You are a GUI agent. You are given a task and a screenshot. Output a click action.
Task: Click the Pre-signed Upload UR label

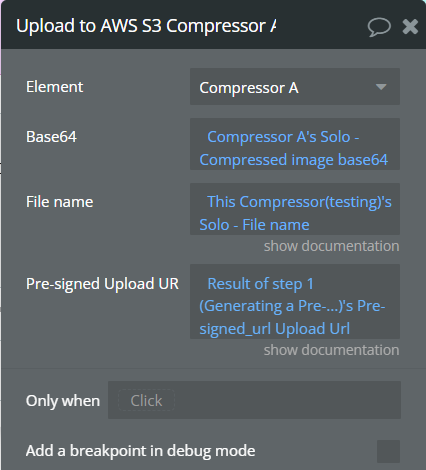click(x=102, y=284)
